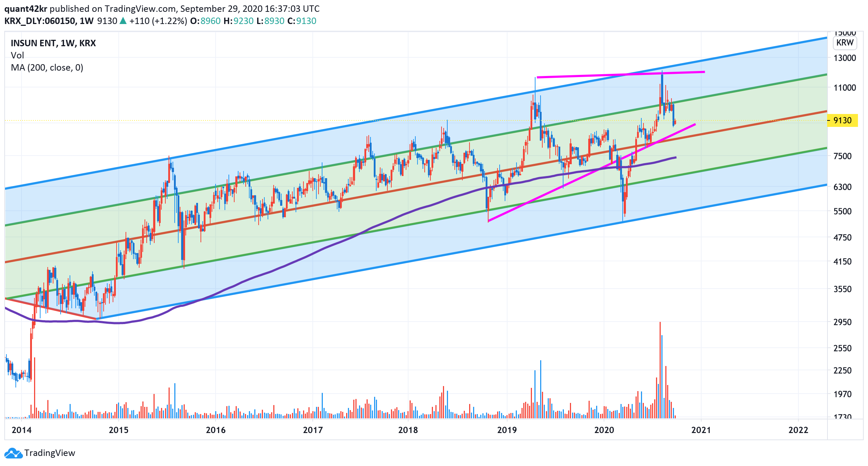The width and height of the screenshot is (868, 466).
Task: Click the green up-arrow change indicator
Action: (x=123, y=21)
